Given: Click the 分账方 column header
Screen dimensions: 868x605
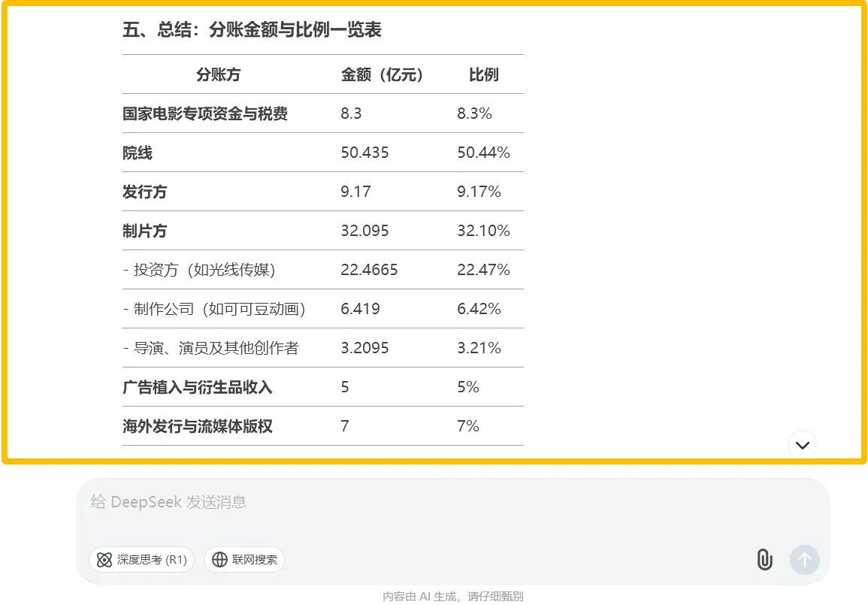Looking at the screenshot, I should (x=218, y=74).
